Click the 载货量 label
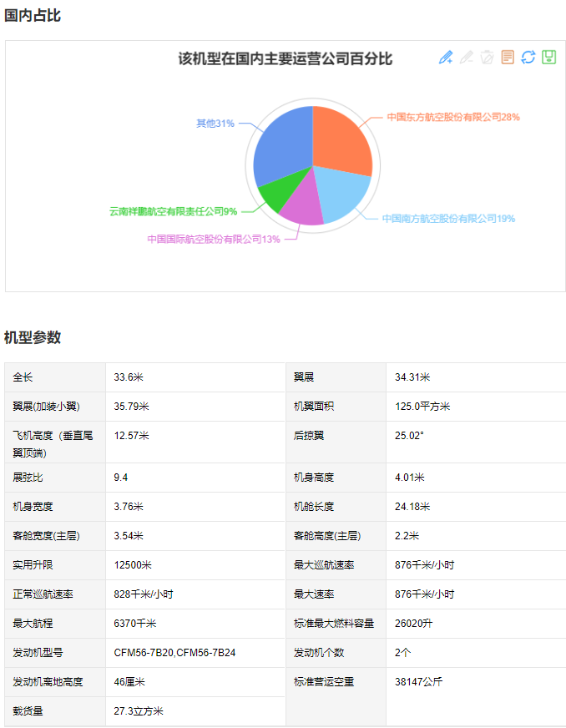The image size is (566, 728). click(x=28, y=711)
